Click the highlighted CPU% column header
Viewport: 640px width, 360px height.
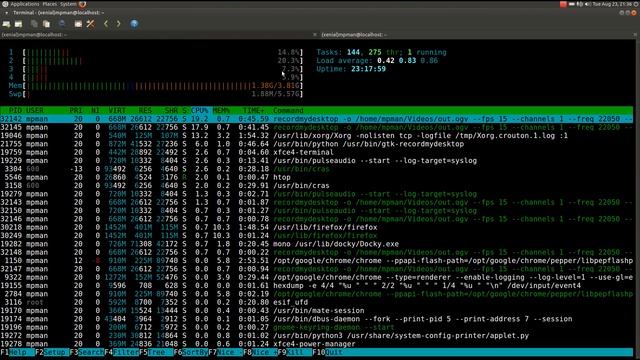point(199,111)
